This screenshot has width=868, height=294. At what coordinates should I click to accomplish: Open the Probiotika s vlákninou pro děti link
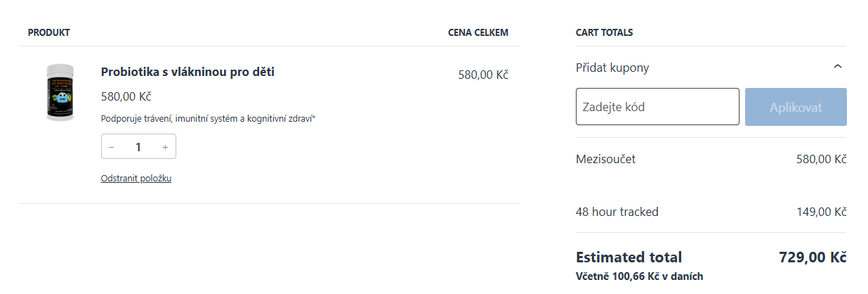click(x=188, y=72)
